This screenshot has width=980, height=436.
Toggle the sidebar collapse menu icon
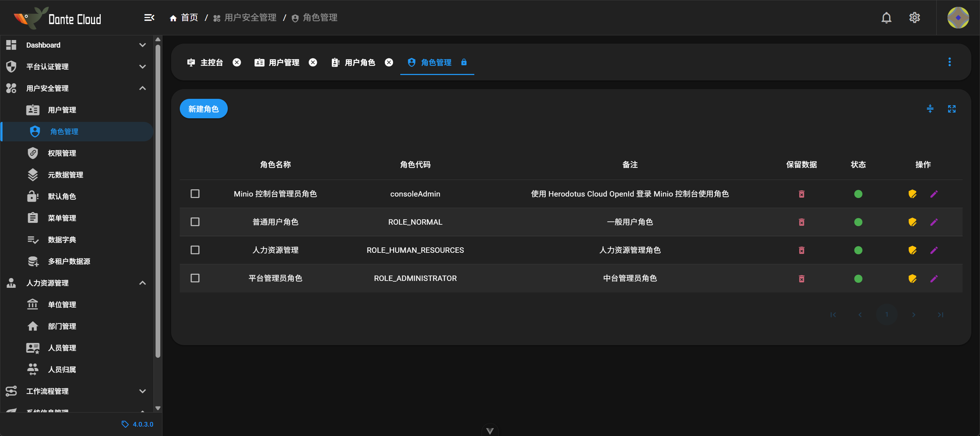coord(149,18)
